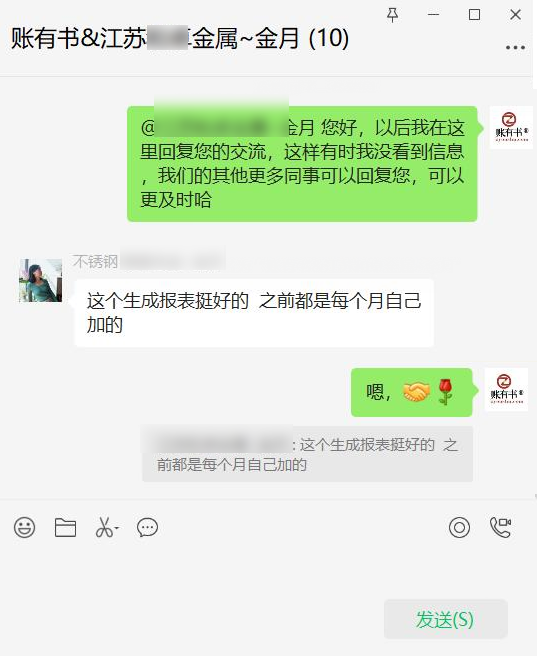Open chat info three-dots menu

pos(515,48)
